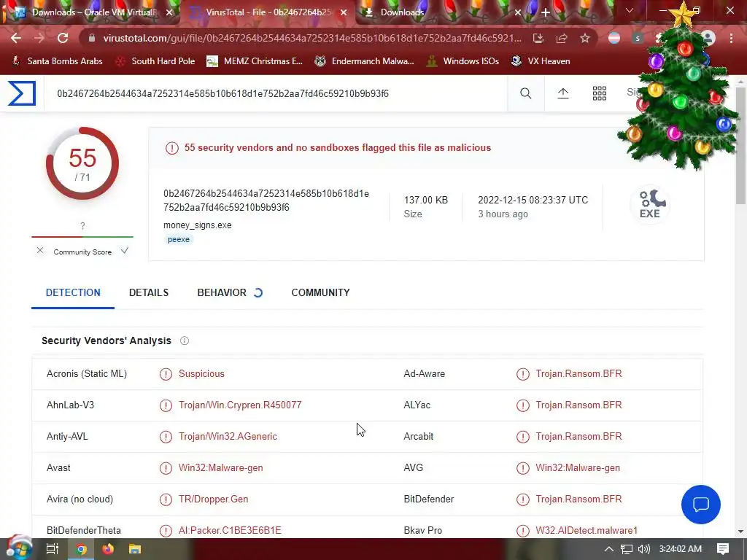Click the share page icon
Viewport: 747px width, 560px height.
coord(562,38)
